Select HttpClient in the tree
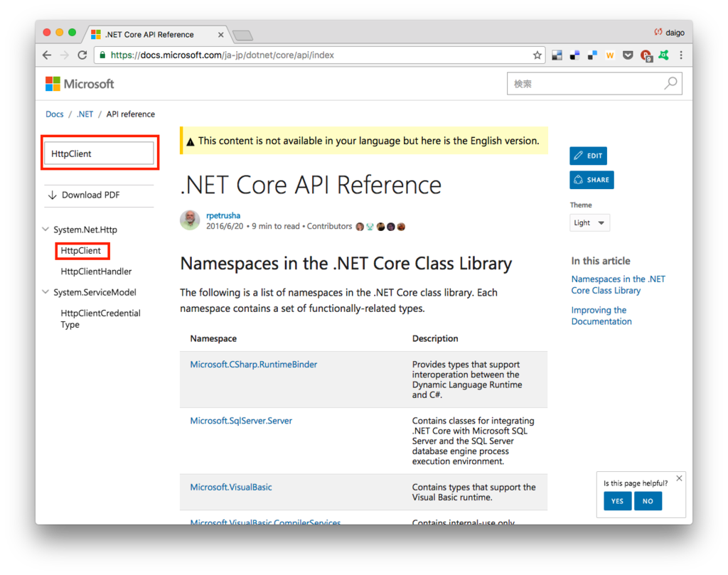Viewport: 728px width, 575px height. (x=81, y=251)
